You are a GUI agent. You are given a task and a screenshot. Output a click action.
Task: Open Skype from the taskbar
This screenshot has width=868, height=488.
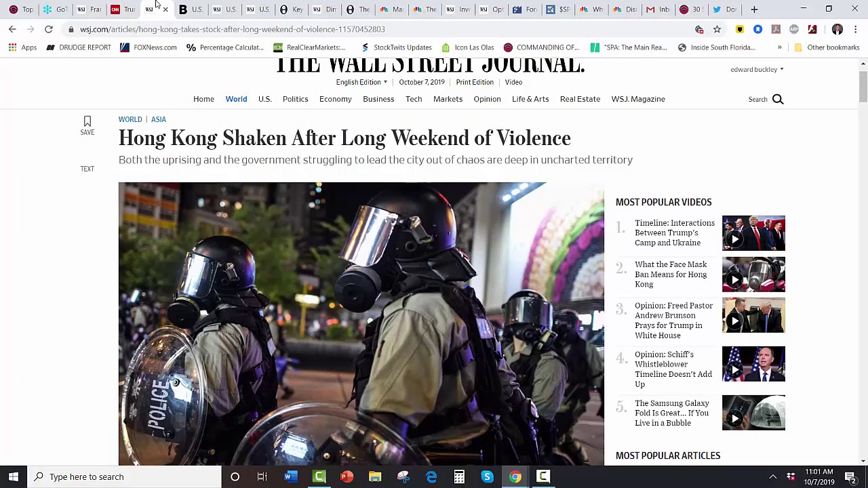coord(487,476)
